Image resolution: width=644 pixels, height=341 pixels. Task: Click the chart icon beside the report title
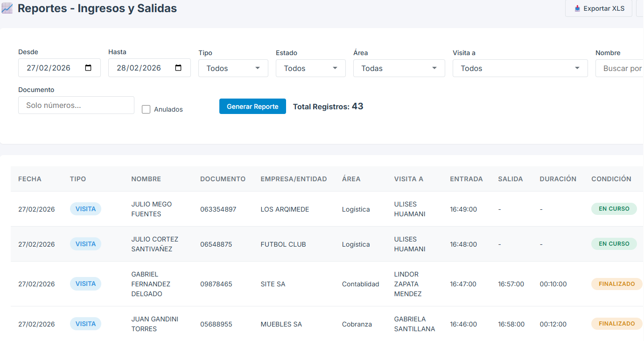click(x=7, y=8)
